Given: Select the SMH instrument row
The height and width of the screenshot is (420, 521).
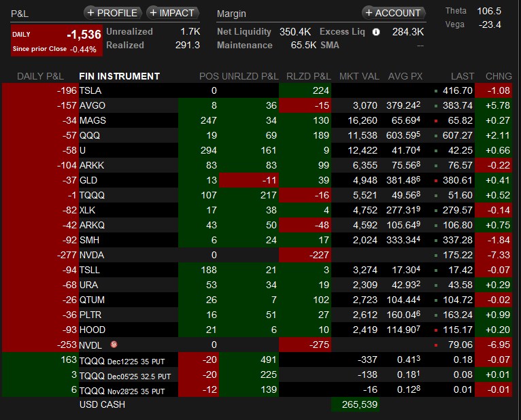Looking at the screenshot, I should click(x=257, y=240).
